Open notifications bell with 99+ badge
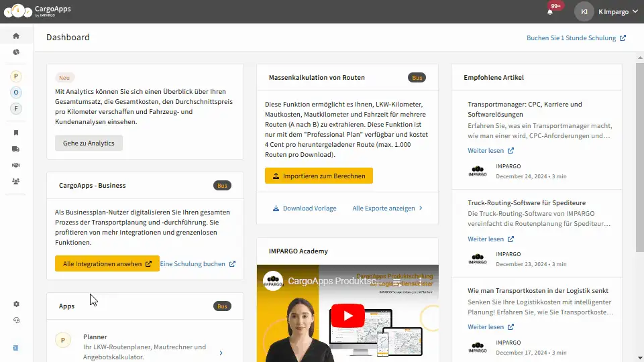This screenshot has width=644, height=362. (x=550, y=11)
